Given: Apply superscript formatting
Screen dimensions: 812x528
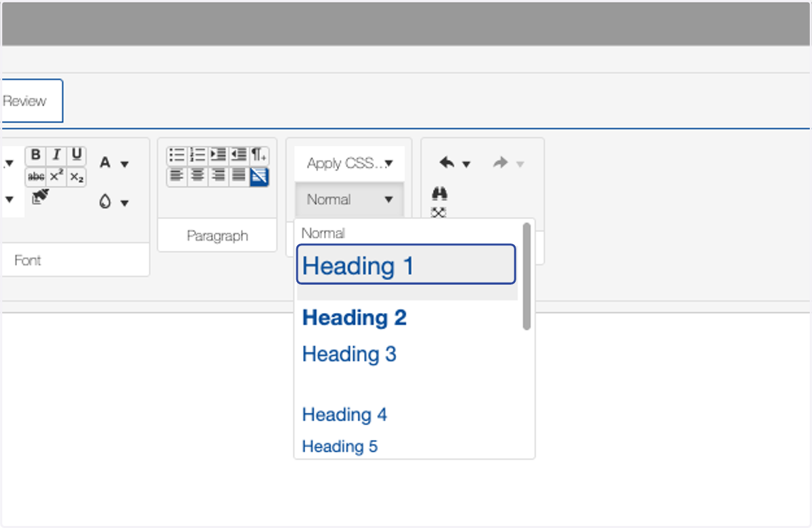Looking at the screenshot, I should pyautogui.click(x=57, y=177).
